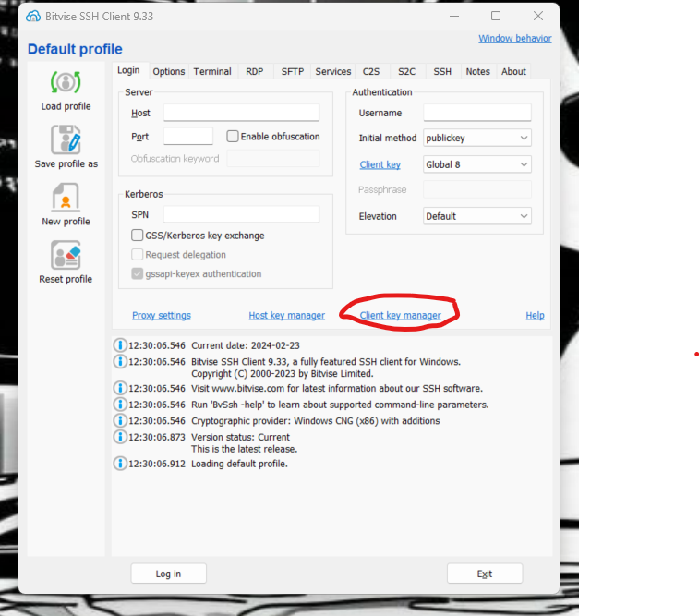Click the 'Default profile' heading
Screen dimensions: 699x616
75,49
